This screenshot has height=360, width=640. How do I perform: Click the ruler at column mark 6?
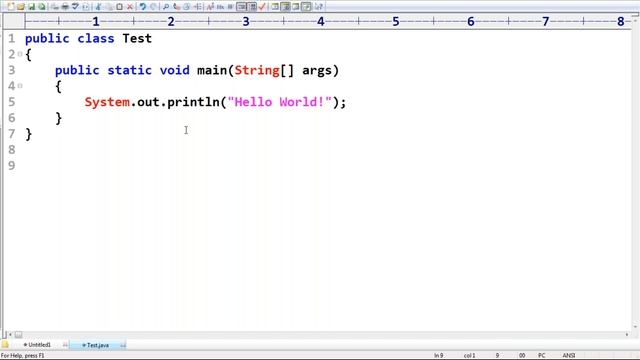click(x=471, y=21)
